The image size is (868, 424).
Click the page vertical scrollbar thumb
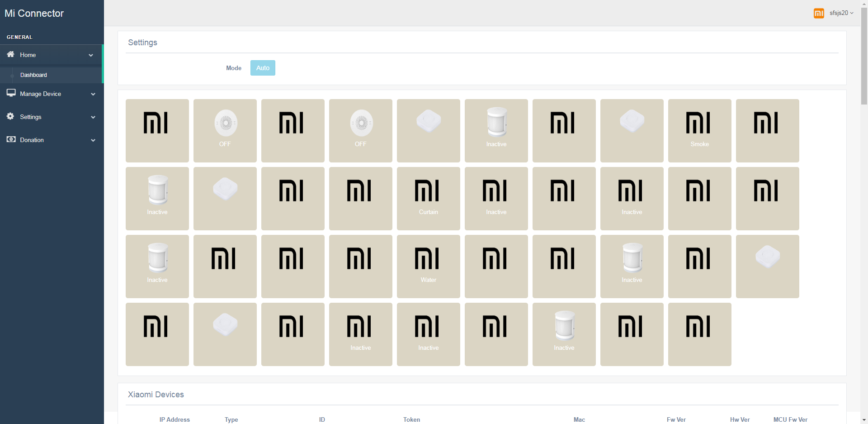[x=864, y=57]
